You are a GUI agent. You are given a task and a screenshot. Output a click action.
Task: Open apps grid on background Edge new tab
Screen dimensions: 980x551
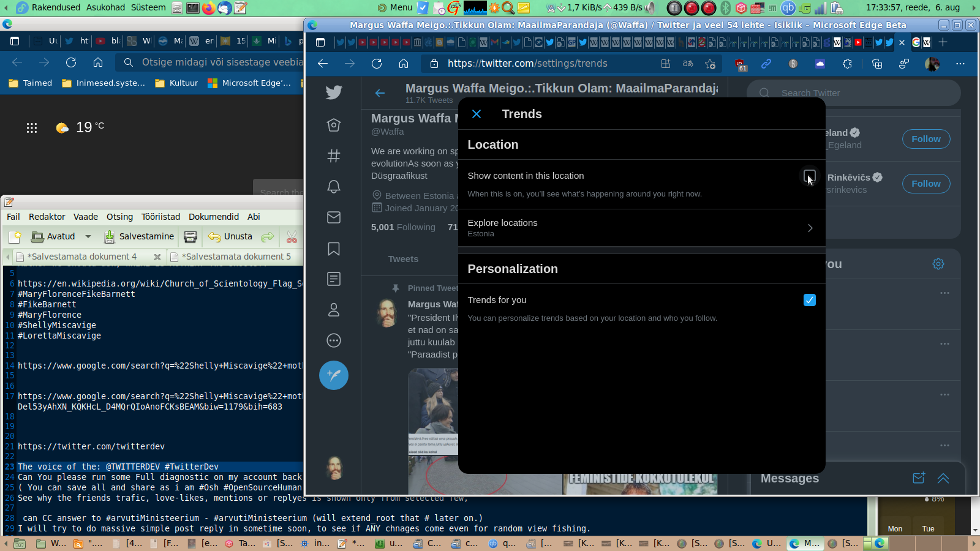[32, 128]
